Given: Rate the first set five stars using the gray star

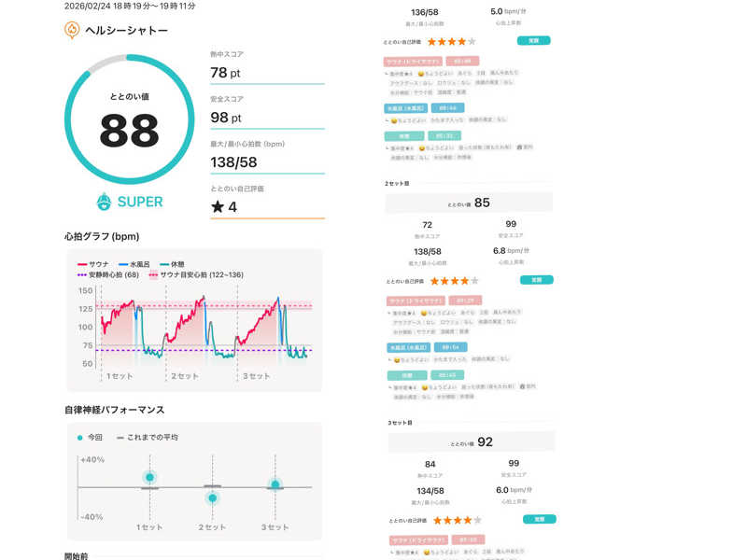Looking at the screenshot, I should pyautogui.click(x=472, y=42).
